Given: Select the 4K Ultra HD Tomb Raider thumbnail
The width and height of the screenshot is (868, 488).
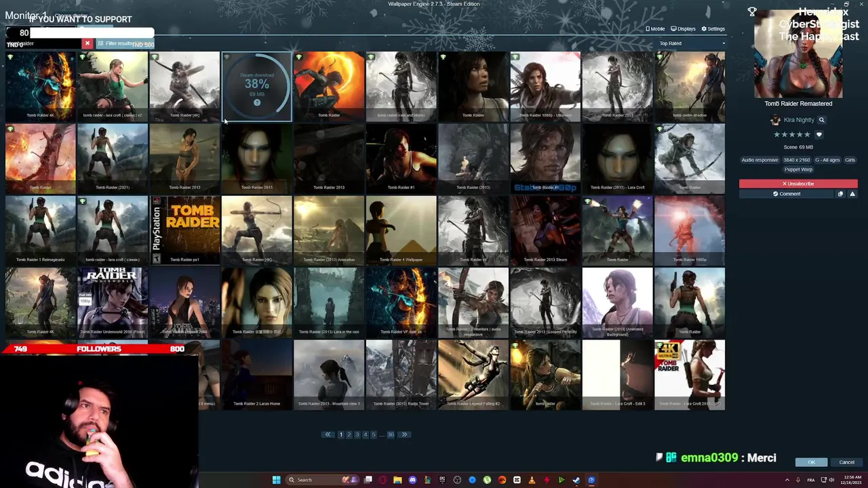Looking at the screenshot, I should (690, 375).
